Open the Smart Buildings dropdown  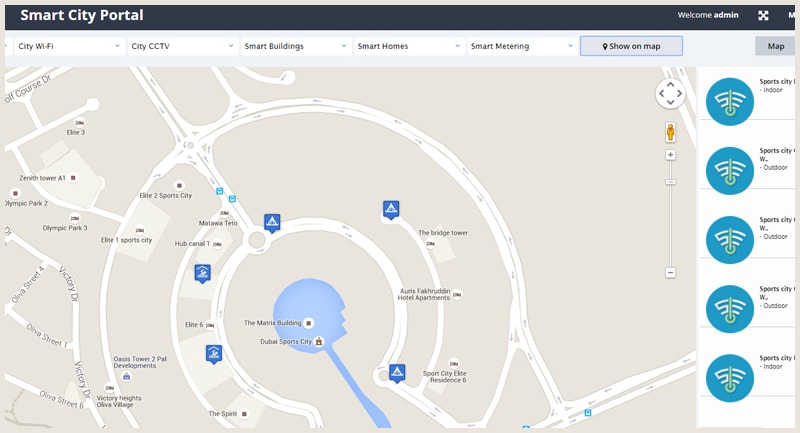point(296,46)
